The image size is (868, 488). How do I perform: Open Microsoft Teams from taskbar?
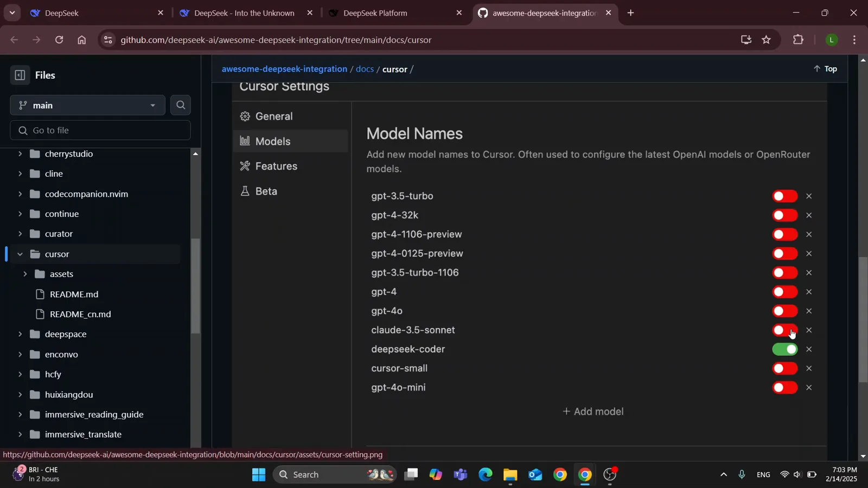[461, 475]
